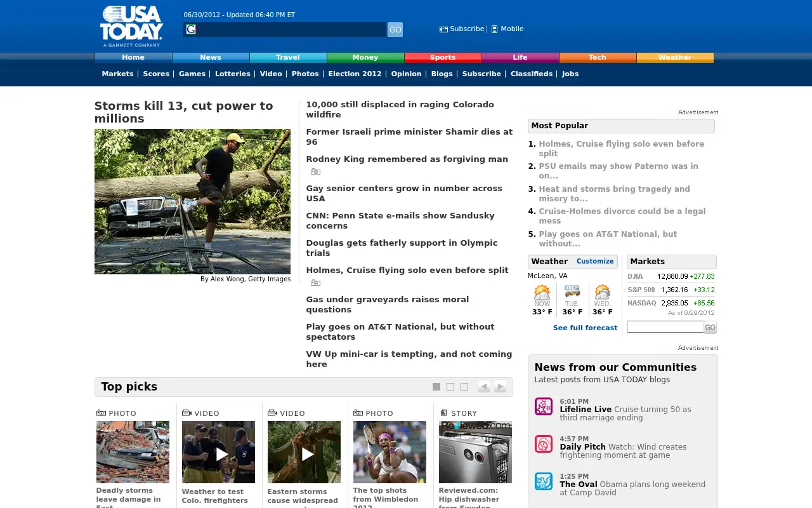The height and width of the screenshot is (508, 812).
Task: Go to previous Top picks slide
Action: tap(484, 387)
